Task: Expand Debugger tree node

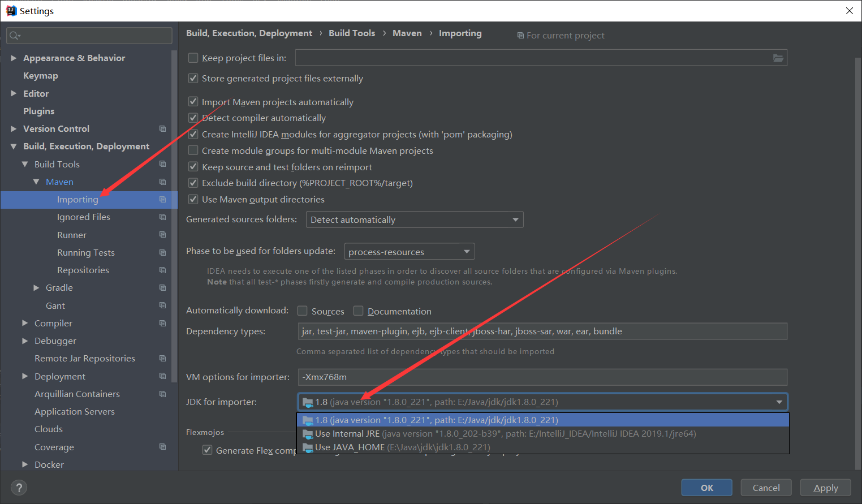Action: click(x=25, y=341)
